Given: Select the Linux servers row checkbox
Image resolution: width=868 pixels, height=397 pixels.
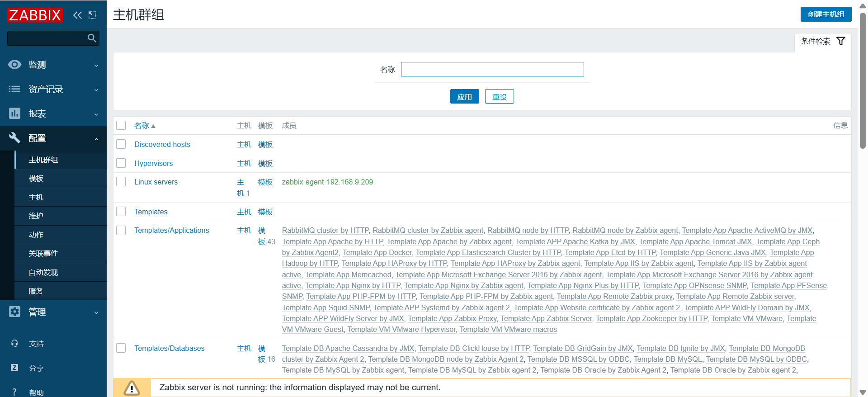Looking at the screenshot, I should pyautogui.click(x=121, y=182).
